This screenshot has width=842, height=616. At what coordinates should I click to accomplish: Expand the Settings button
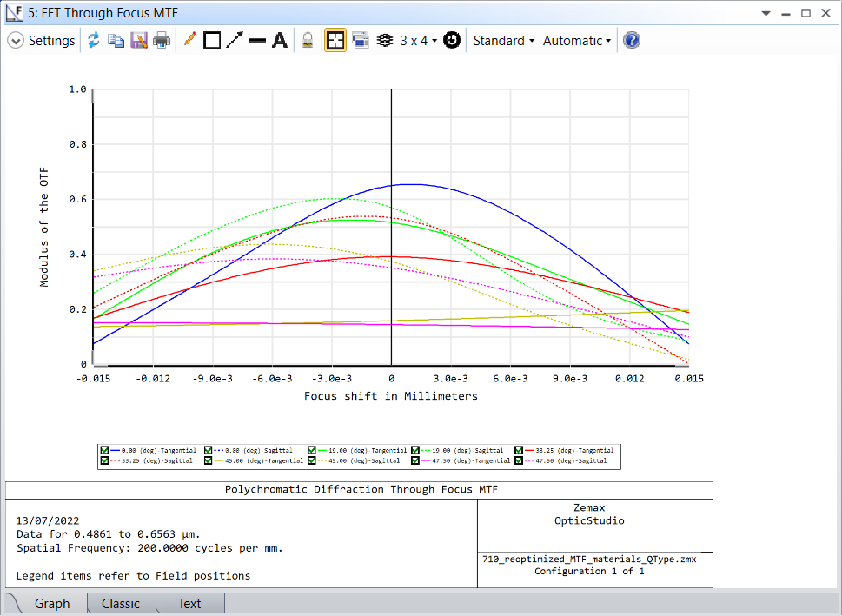(42, 41)
